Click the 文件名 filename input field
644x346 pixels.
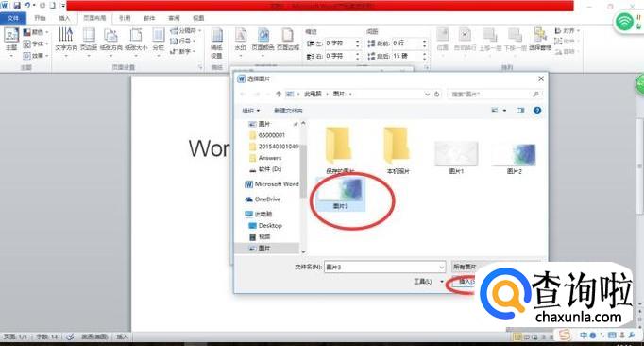pyautogui.click(x=385, y=267)
